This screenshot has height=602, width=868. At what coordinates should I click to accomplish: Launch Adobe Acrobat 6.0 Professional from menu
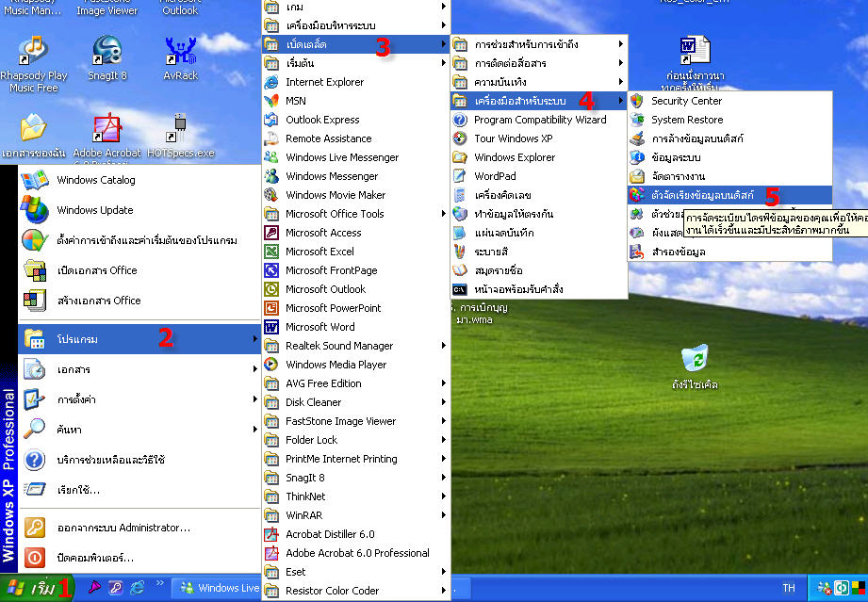(356, 553)
